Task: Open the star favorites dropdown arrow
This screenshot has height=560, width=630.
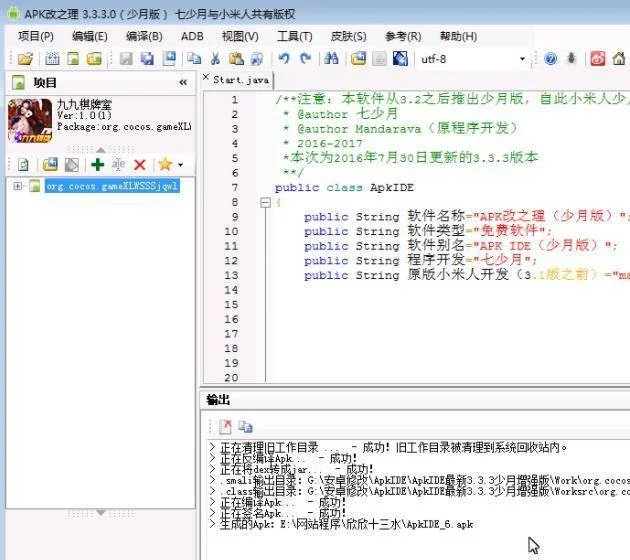Action: [180, 165]
